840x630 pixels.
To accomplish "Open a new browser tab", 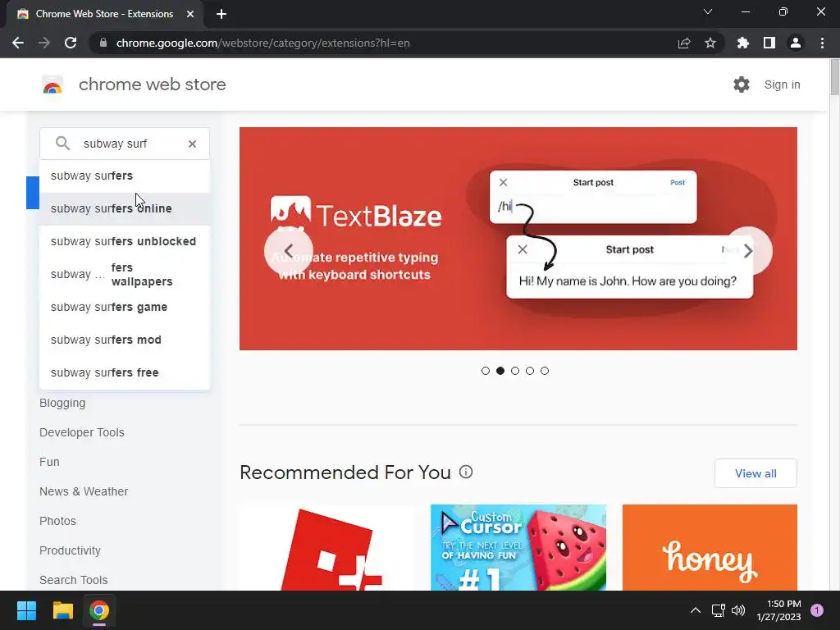I will [x=221, y=14].
